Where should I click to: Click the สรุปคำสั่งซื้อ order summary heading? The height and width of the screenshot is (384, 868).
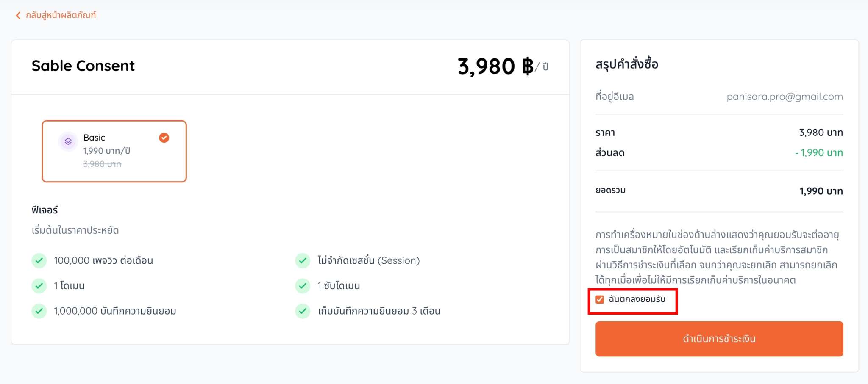tap(626, 64)
